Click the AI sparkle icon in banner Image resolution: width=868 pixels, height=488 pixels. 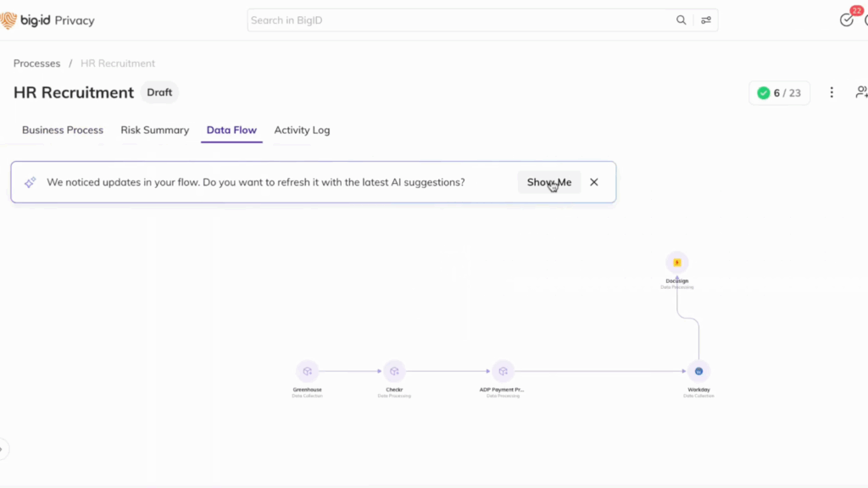click(30, 182)
